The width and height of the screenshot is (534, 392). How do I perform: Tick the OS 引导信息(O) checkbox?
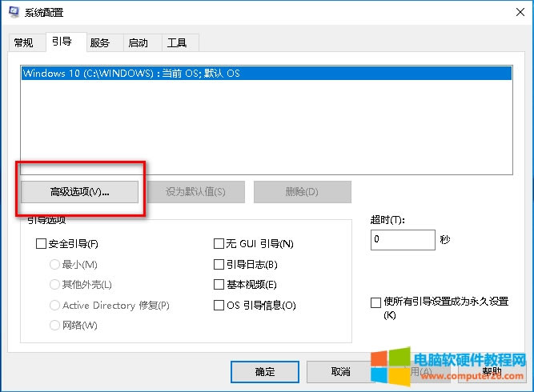point(219,305)
